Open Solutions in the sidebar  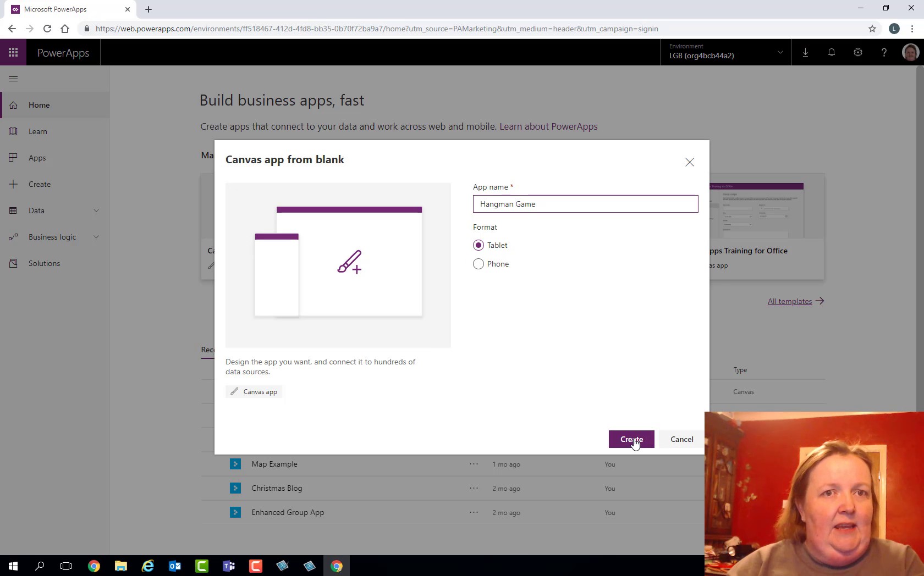(x=55, y=263)
